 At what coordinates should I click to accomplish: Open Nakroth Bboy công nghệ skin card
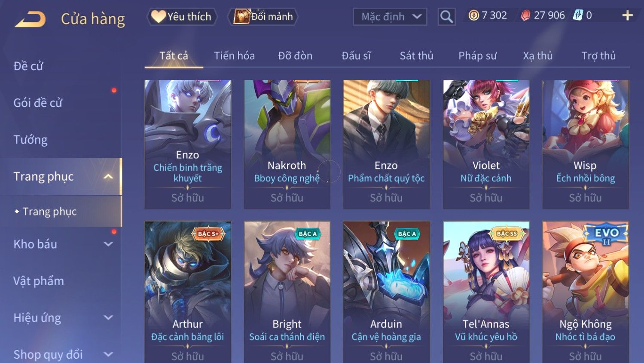[287, 145]
